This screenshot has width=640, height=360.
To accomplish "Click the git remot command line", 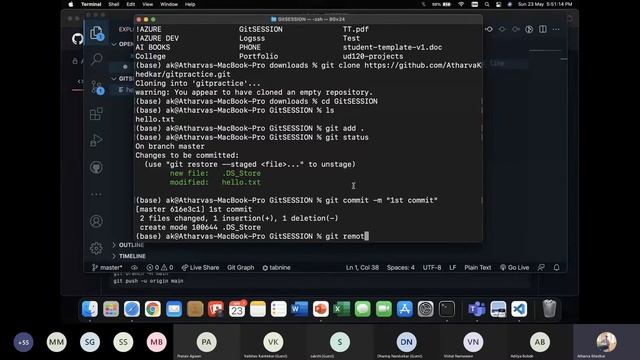I will point(252,236).
